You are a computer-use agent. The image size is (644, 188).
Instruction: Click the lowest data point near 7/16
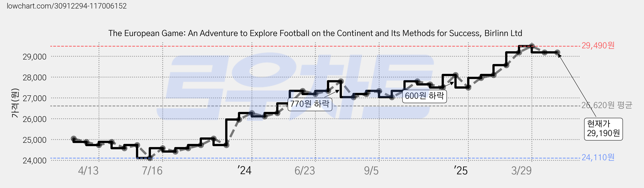click(x=150, y=158)
